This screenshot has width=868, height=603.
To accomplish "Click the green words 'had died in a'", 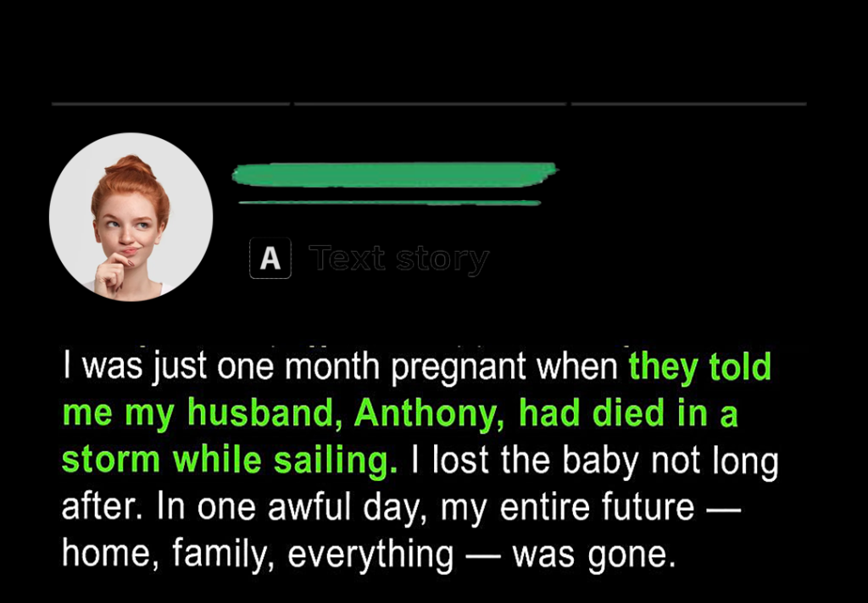I will [x=628, y=413].
